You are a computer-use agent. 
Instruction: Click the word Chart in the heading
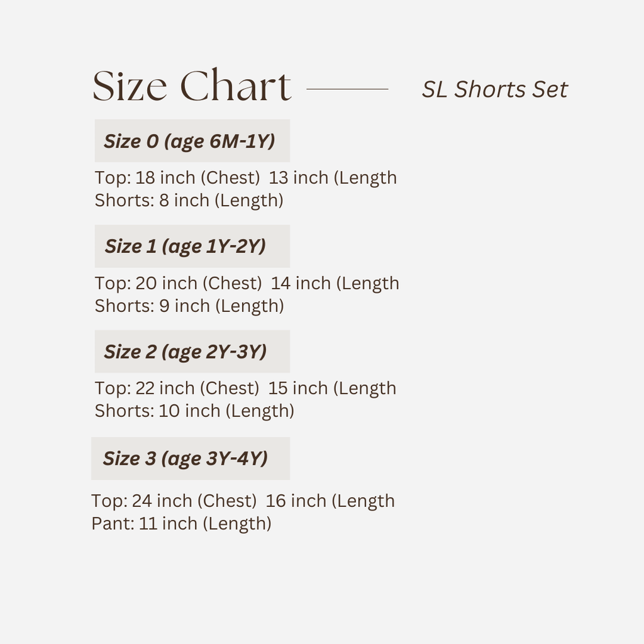coord(236,86)
